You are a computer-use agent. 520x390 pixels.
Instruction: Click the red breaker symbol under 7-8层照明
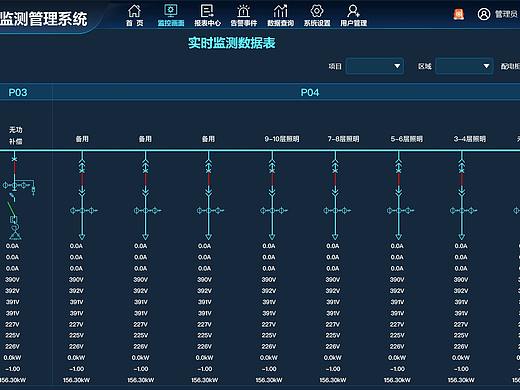(x=335, y=180)
